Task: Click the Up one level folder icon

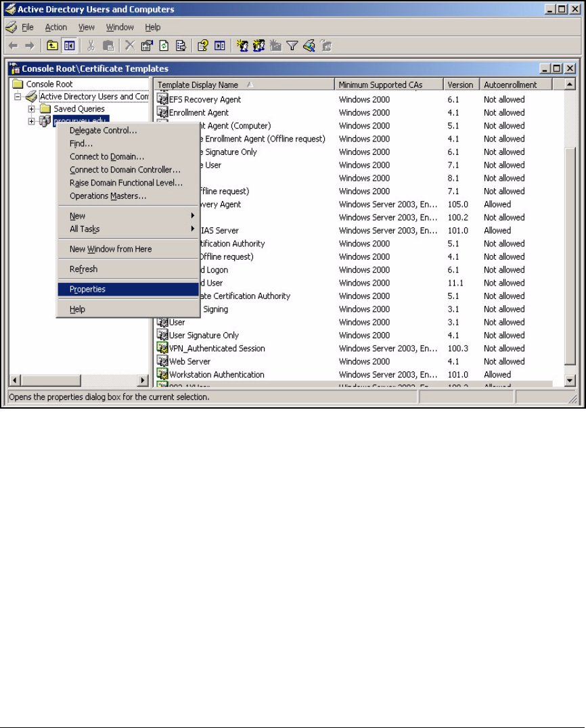Action: tap(53, 45)
